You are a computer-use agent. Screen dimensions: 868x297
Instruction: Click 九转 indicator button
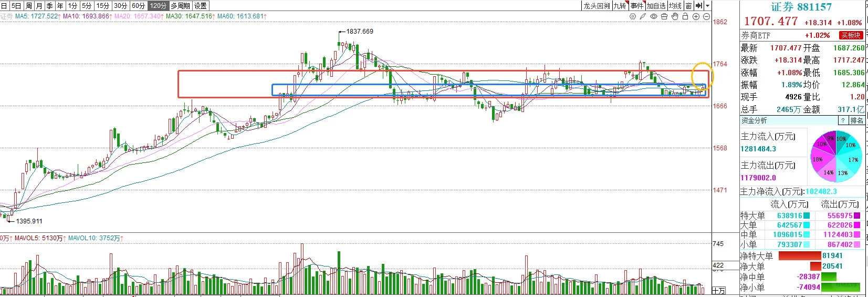(620, 6)
